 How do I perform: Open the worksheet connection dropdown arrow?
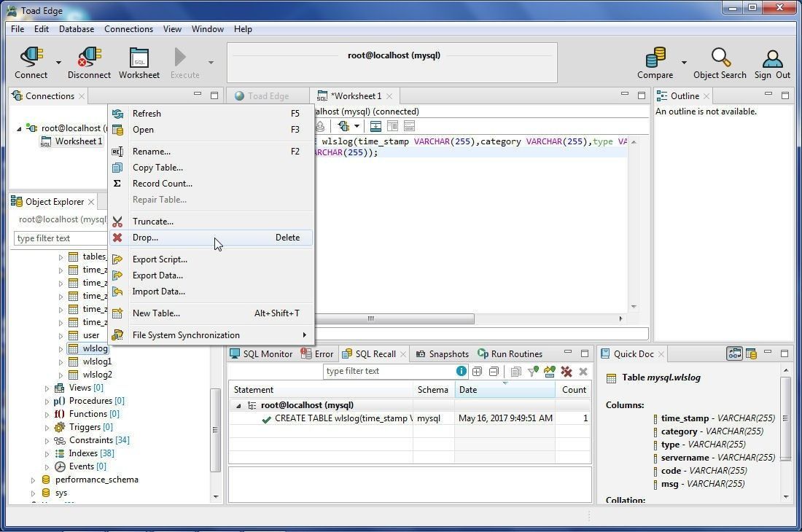[x=357, y=126]
